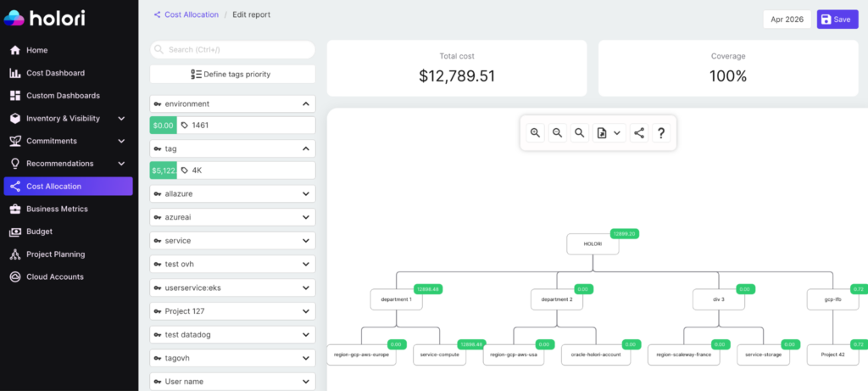The image size is (868, 391).
Task: Click the Budget money icon
Action: coord(15,232)
